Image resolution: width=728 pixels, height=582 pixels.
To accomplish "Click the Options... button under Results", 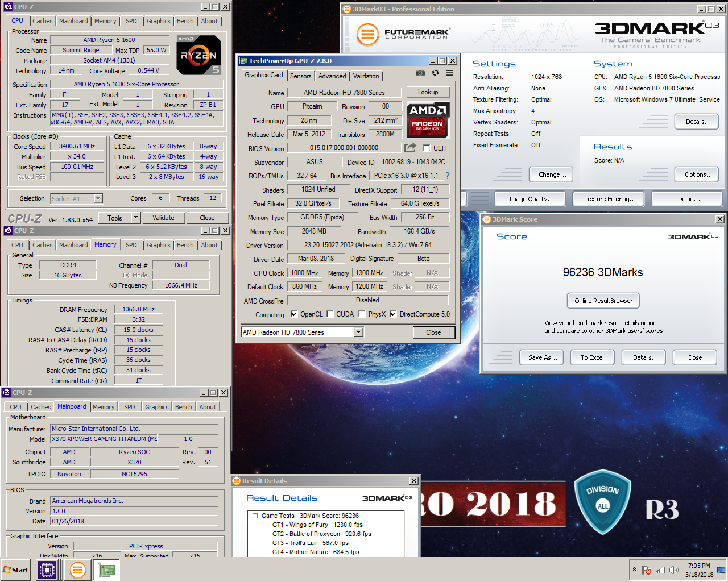I will tap(698, 174).
